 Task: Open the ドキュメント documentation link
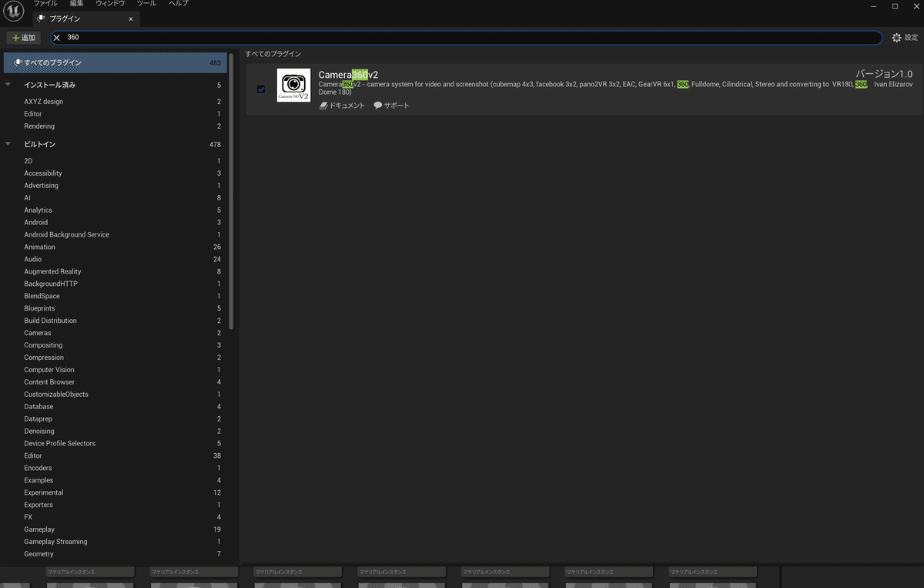[342, 106]
